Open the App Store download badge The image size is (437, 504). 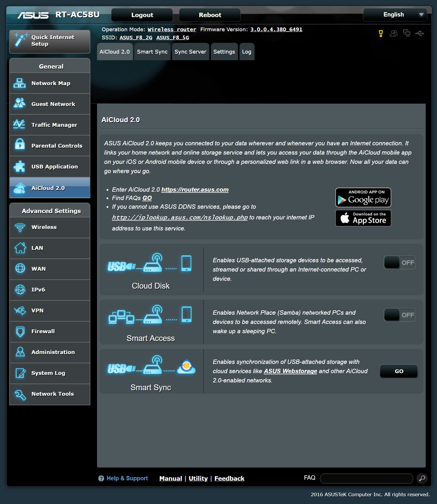pos(363,218)
